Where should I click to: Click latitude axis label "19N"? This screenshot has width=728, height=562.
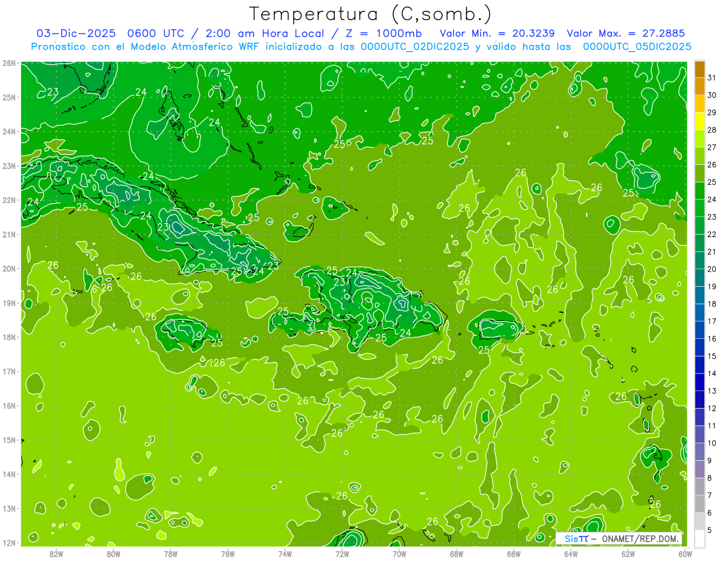point(9,303)
